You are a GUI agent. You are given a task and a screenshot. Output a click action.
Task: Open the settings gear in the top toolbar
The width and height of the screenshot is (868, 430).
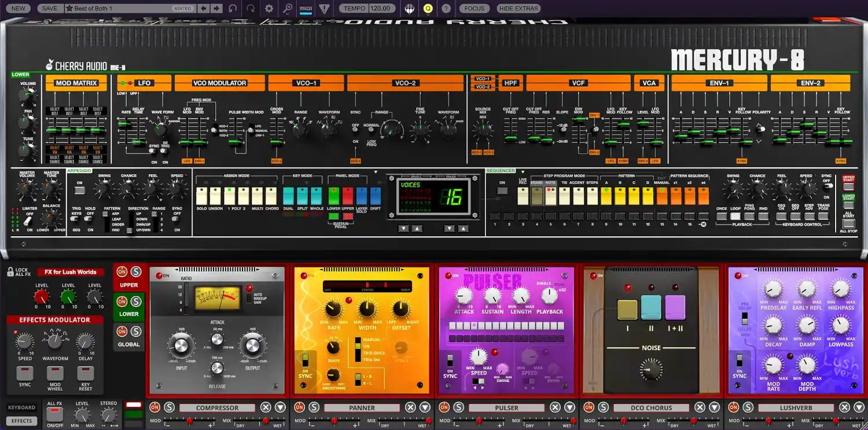(269, 8)
